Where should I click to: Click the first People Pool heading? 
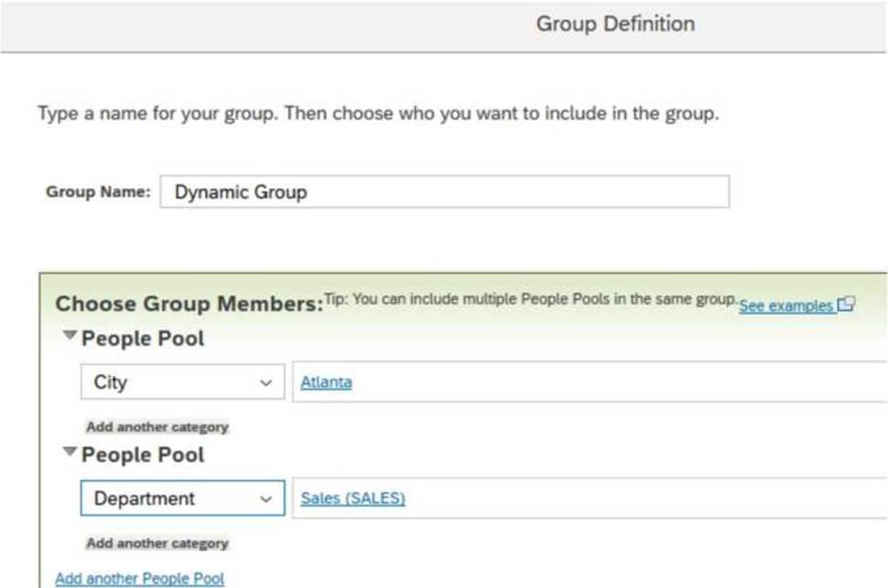coord(143,339)
